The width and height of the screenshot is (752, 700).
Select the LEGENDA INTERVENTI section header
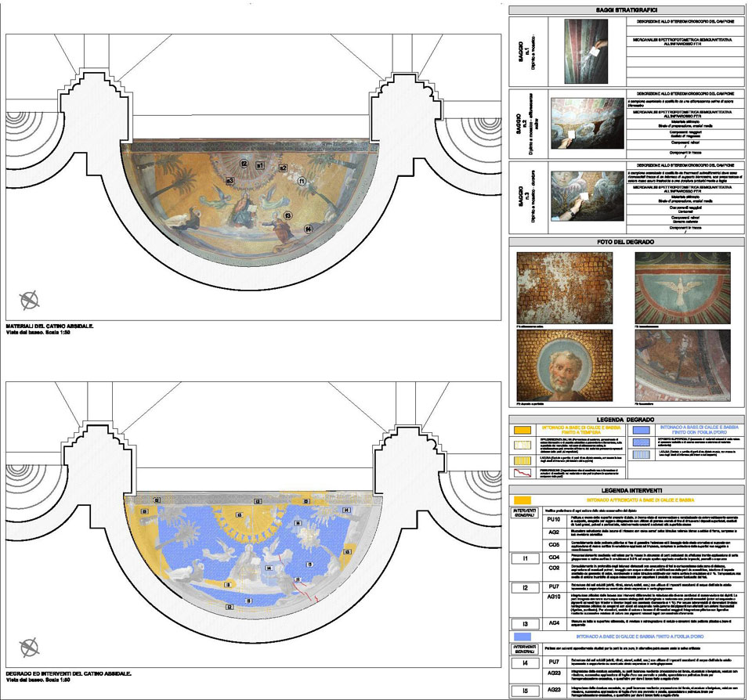coord(627,490)
